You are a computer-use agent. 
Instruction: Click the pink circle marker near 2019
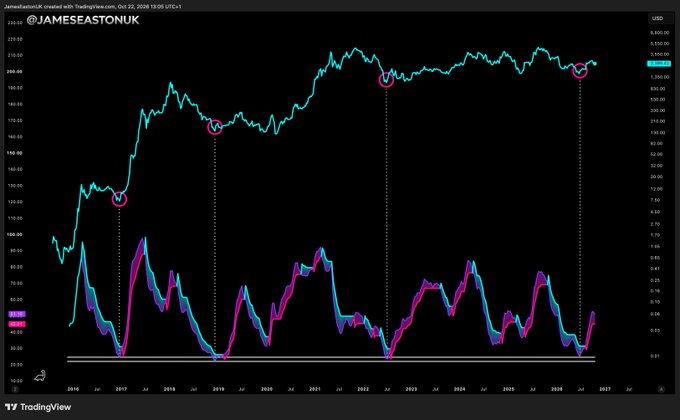coord(215,127)
